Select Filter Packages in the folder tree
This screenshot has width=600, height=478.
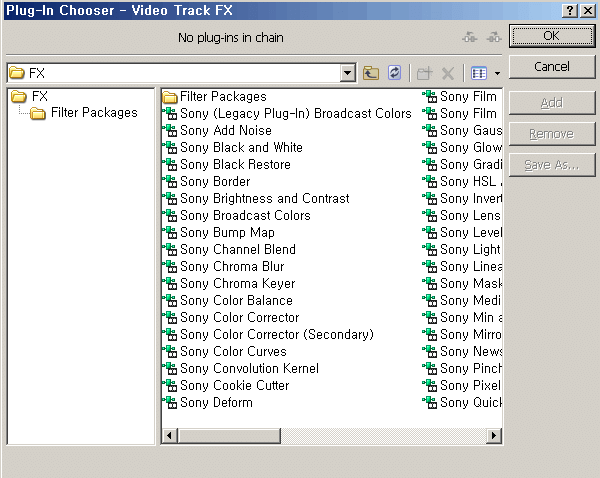pyautogui.click(x=84, y=113)
